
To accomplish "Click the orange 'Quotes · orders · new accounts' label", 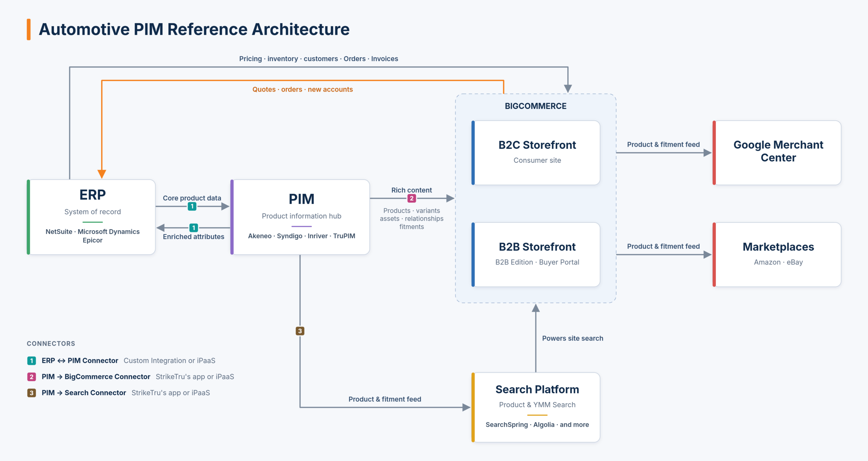I will coord(302,89).
